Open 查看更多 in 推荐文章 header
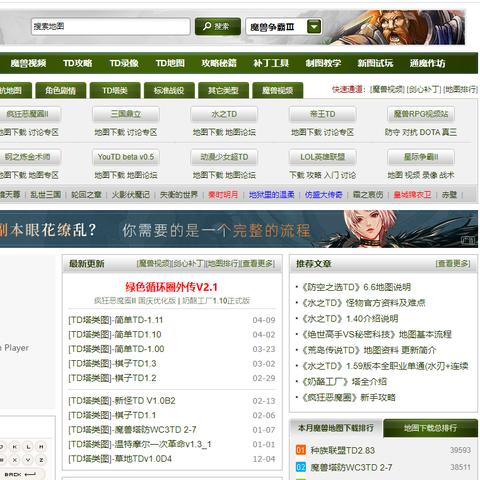The height and width of the screenshot is (480, 480). (453, 264)
